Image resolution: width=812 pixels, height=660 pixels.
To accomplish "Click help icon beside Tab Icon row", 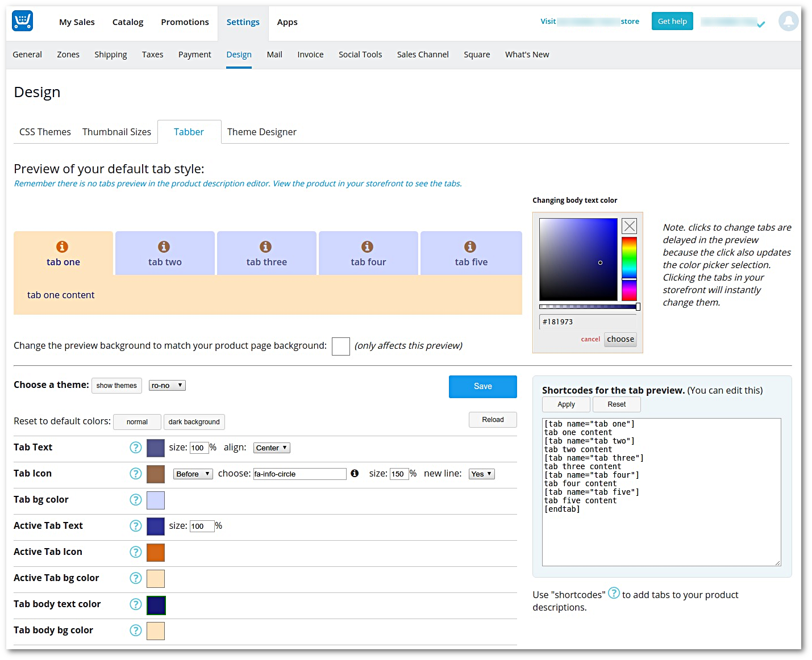I will [135, 474].
